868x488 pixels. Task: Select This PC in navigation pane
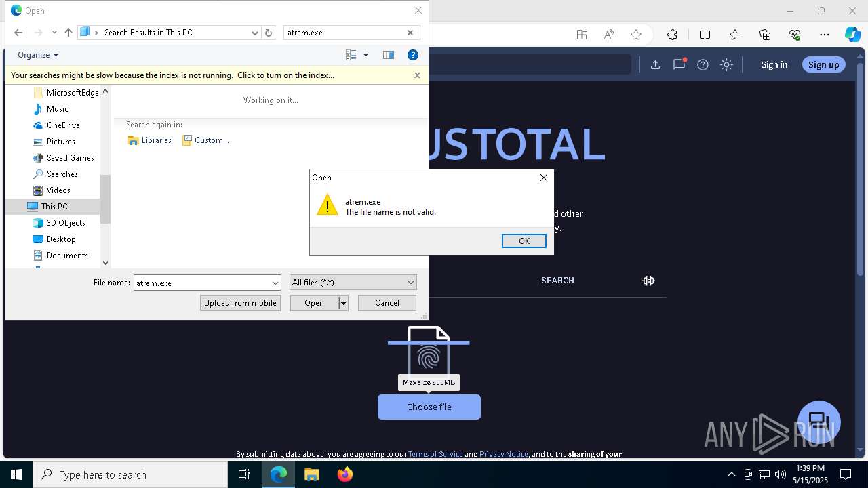click(47, 207)
